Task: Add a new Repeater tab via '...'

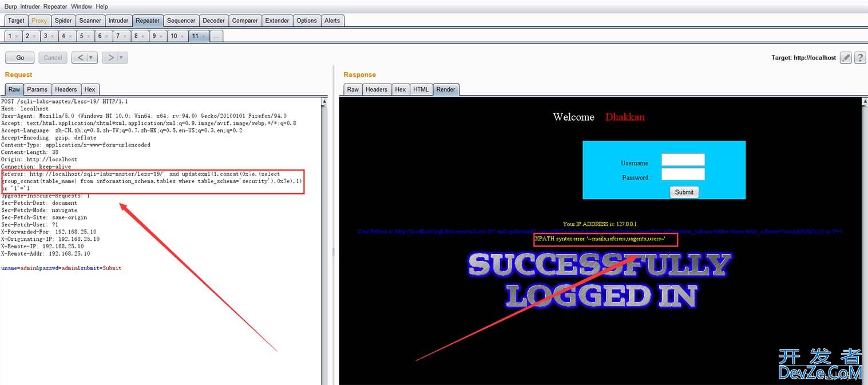Action: tap(215, 36)
